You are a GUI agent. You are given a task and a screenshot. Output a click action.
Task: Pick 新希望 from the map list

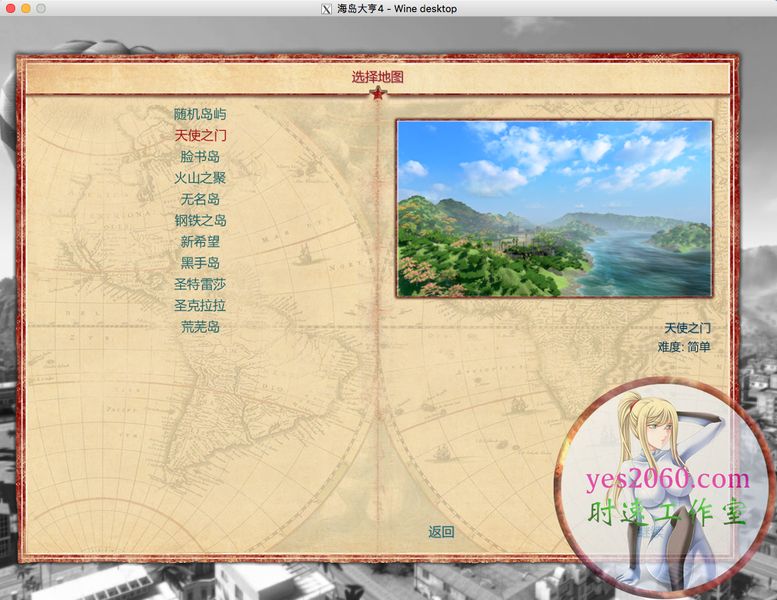point(200,241)
